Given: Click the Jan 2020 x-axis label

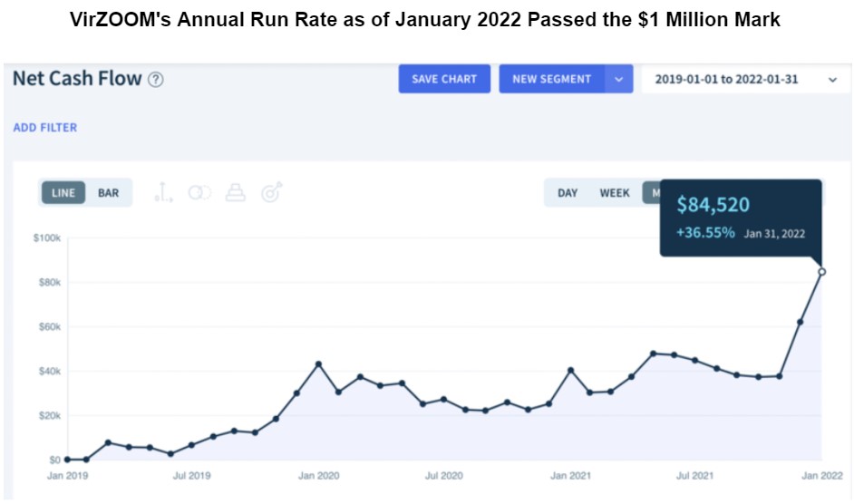Looking at the screenshot, I should click(x=318, y=476).
